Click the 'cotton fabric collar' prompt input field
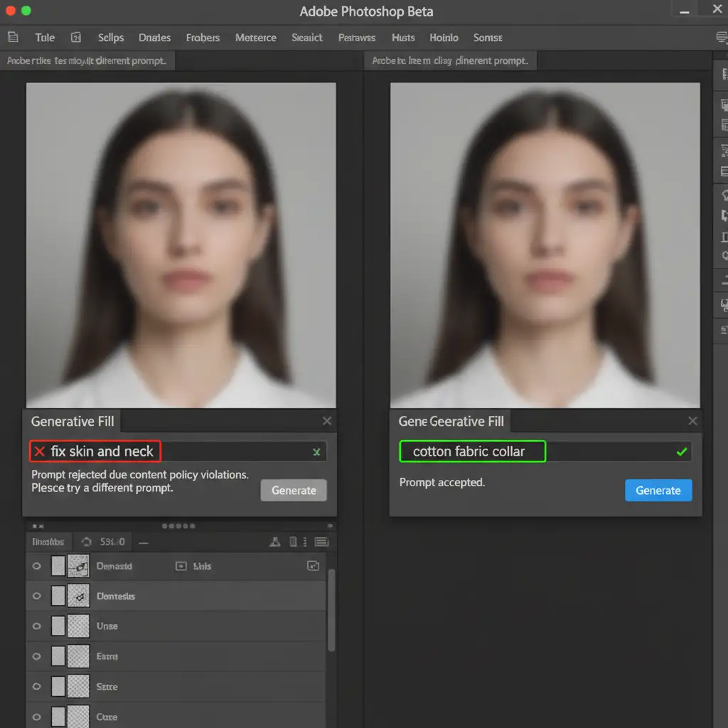728x728 pixels. 472,451
